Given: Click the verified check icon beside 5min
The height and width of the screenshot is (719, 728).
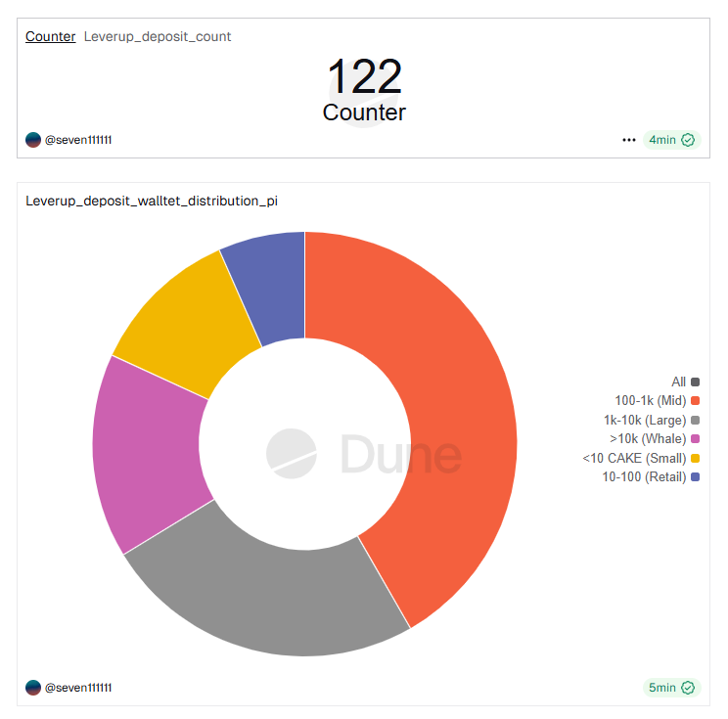Looking at the screenshot, I should point(688,688).
